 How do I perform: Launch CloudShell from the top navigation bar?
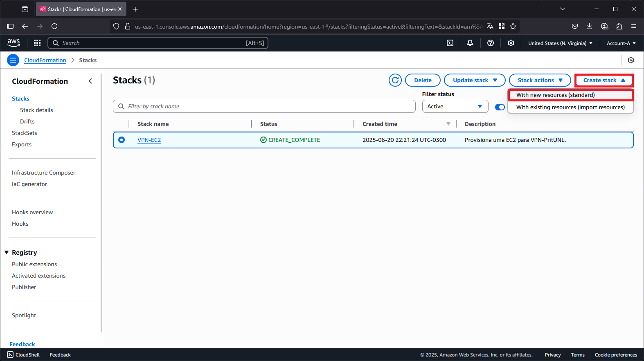coord(450,43)
